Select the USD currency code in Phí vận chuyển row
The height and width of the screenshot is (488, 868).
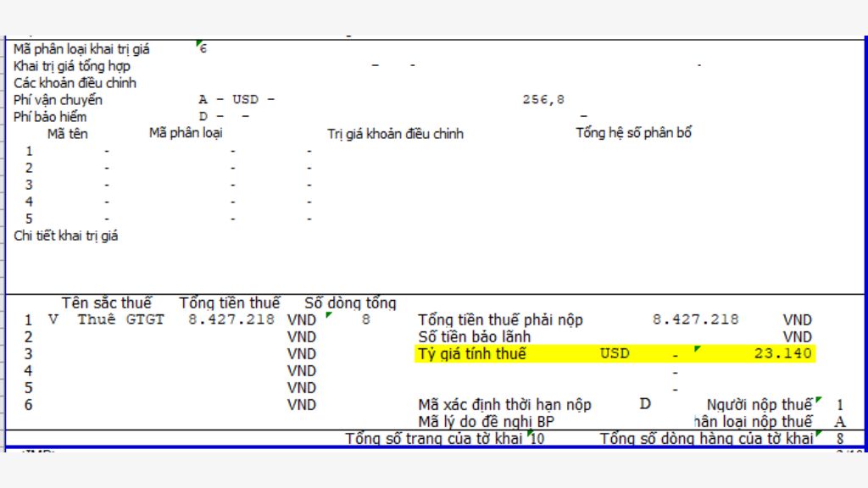coord(245,100)
